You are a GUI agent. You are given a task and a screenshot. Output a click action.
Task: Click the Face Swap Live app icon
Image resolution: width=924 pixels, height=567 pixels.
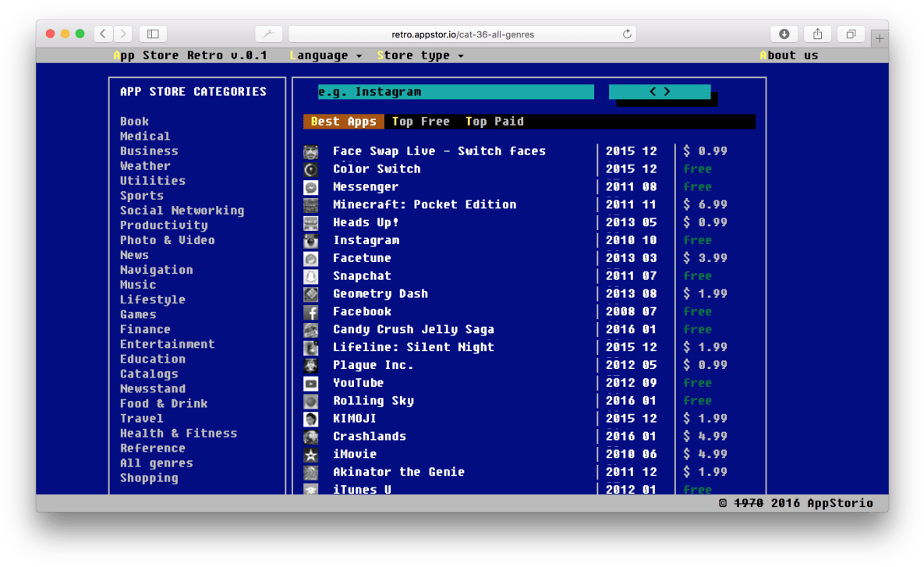tap(310, 152)
